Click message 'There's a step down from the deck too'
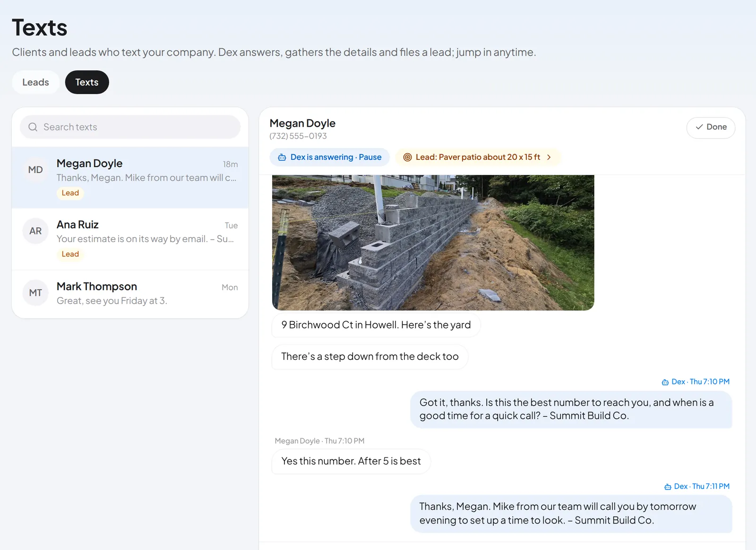This screenshot has width=756, height=550. pos(370,357)
